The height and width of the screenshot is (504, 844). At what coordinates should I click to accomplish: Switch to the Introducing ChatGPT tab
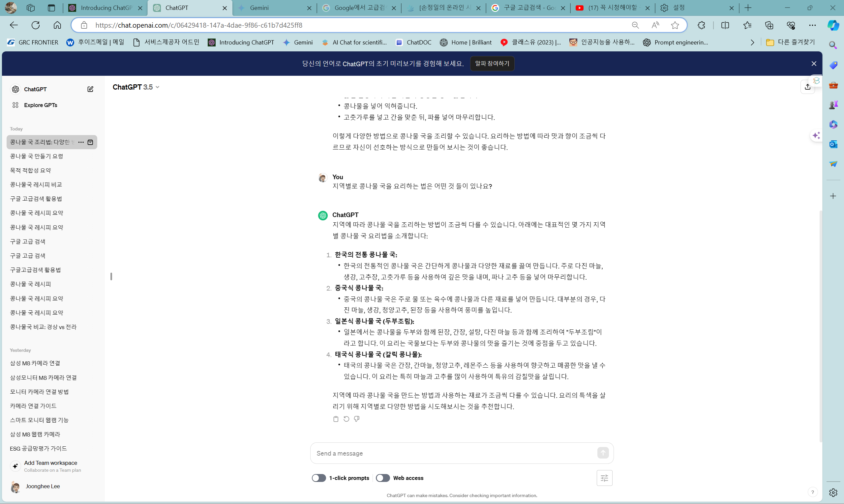pos(105,8)
